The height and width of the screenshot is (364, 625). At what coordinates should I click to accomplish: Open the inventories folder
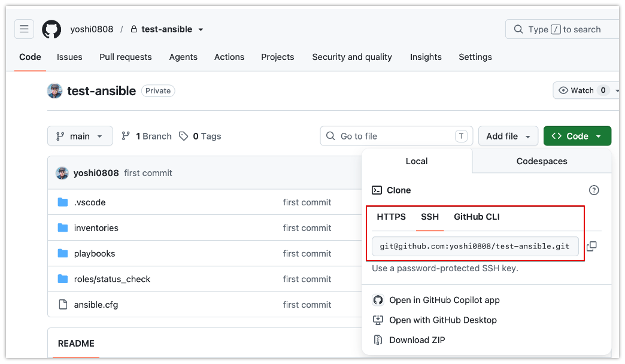coord(96,228)
